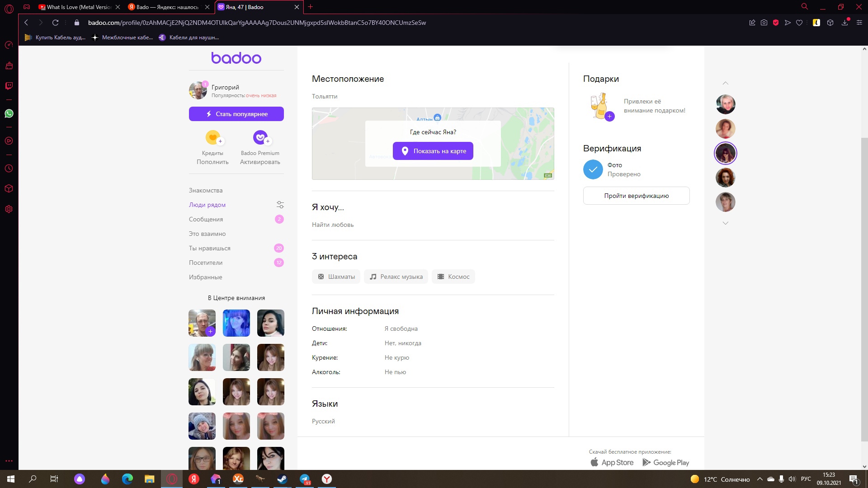Open the WhatsApp icon in Opera sidebar
868x488 pixels.
9,113
